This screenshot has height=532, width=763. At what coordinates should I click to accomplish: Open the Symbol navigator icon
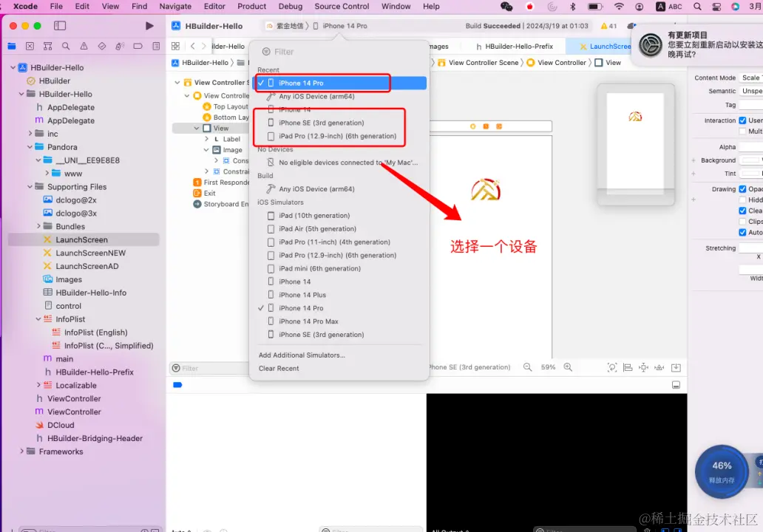tap(47, 47)
